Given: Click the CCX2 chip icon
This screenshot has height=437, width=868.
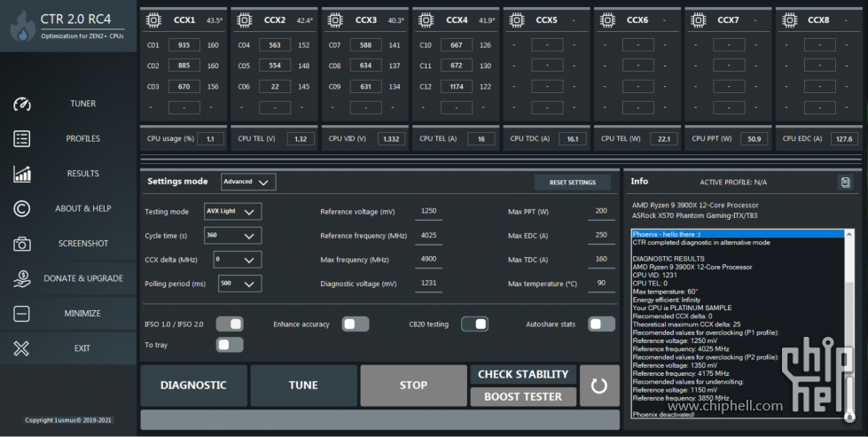Looking at the screenshot, I should [x=244, y=20].
